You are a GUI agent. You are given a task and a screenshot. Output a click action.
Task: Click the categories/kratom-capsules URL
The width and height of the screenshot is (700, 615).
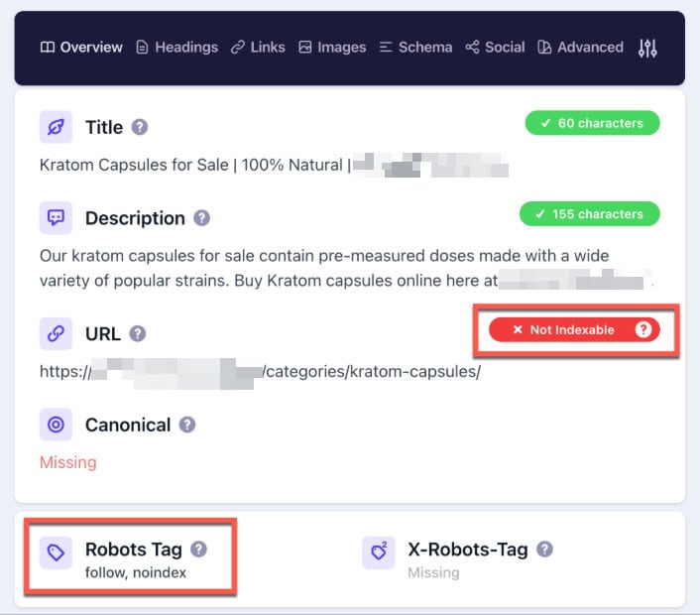point(260,372)
